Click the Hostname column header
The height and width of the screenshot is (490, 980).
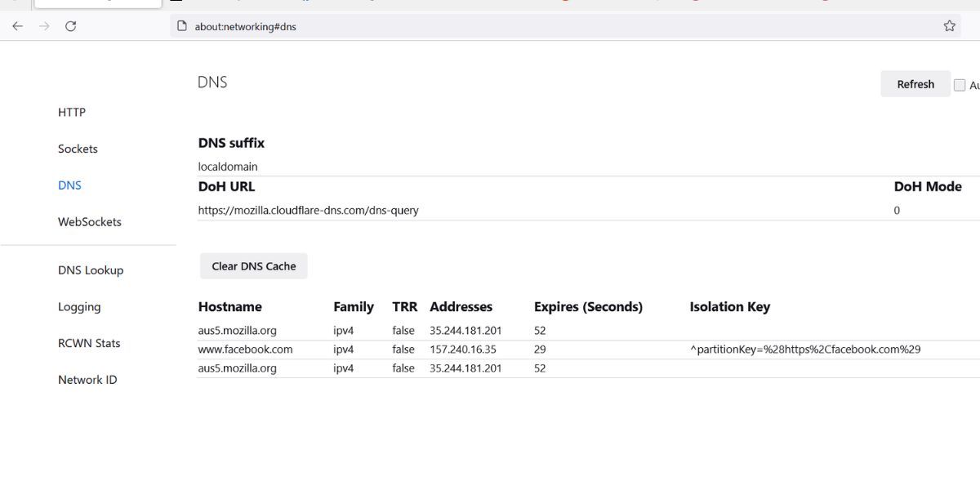pos(230,306)
